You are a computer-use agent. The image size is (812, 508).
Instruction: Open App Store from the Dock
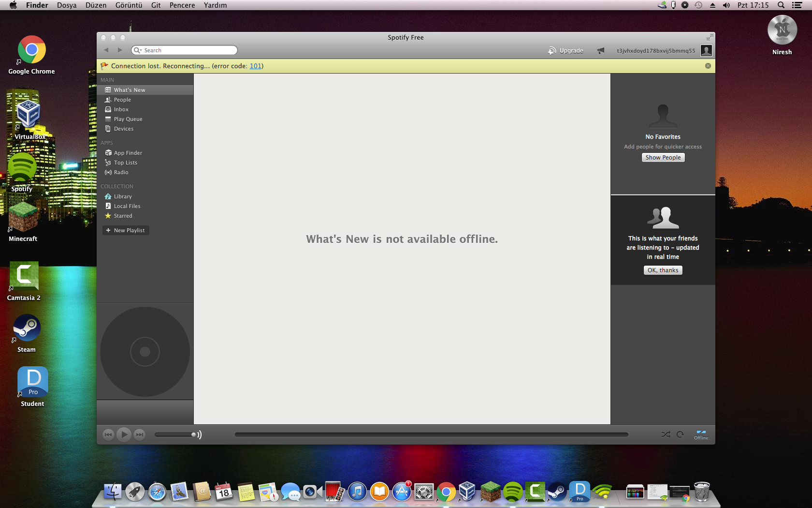tap(402, 492)
